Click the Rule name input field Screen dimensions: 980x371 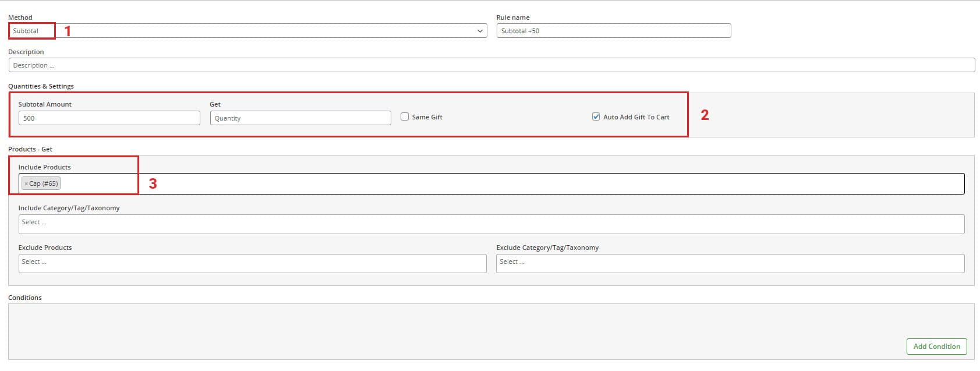point(613,31)
